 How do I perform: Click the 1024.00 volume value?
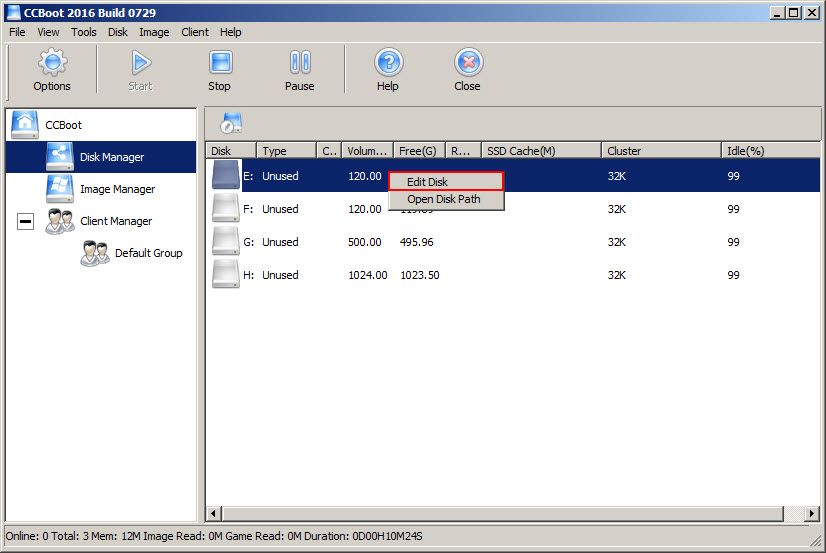point(368,275)
